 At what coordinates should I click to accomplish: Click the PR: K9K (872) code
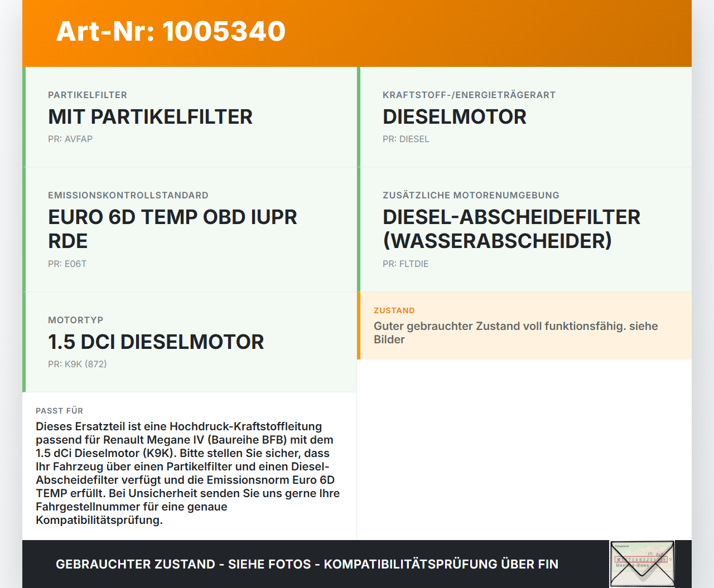click(78, 364)
